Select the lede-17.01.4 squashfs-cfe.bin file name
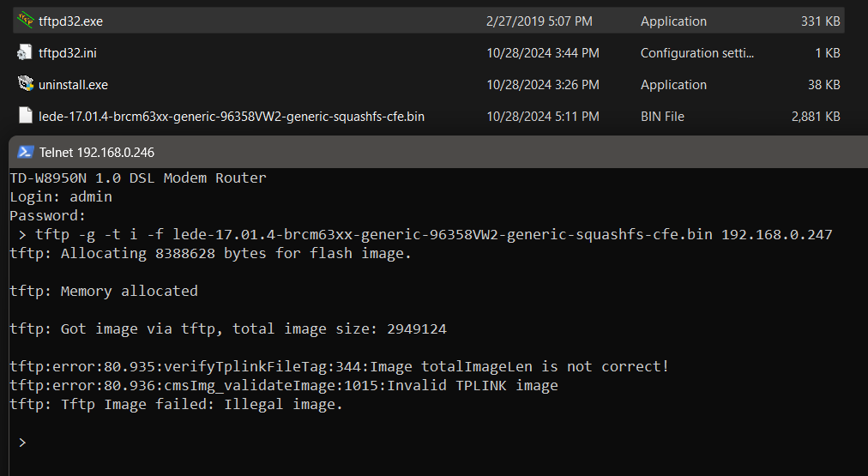This screenshot has width=868, height=476. click(232, 117)
